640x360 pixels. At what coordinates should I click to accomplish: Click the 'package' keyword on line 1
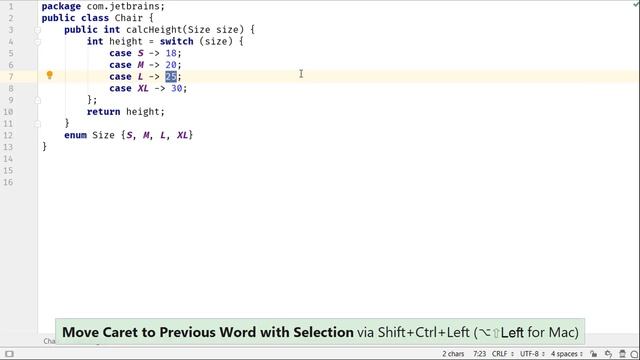(61, 6)
